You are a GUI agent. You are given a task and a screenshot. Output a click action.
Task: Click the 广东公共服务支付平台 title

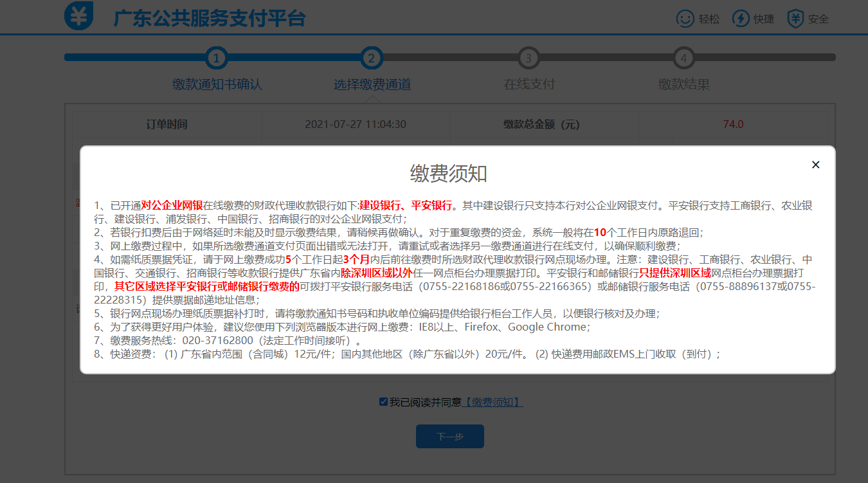click(210, 19)
